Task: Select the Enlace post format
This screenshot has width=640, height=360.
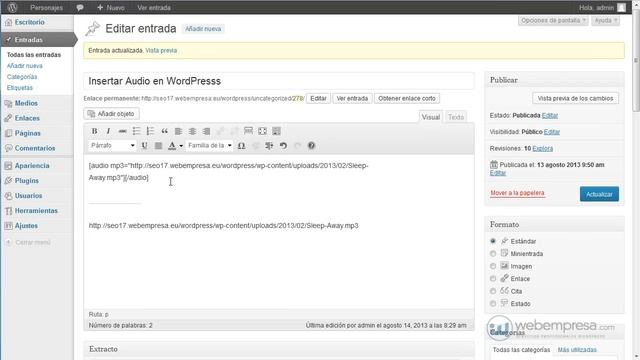Action: click(x=493, y=279)
